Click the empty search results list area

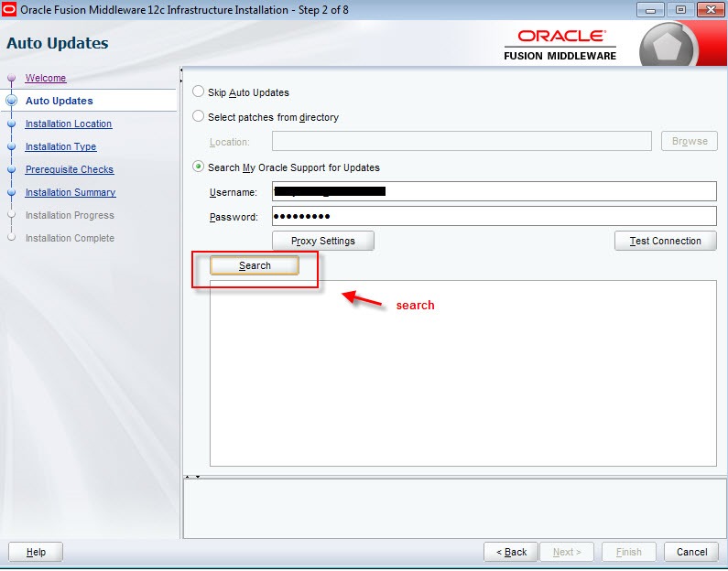[462, 373]
